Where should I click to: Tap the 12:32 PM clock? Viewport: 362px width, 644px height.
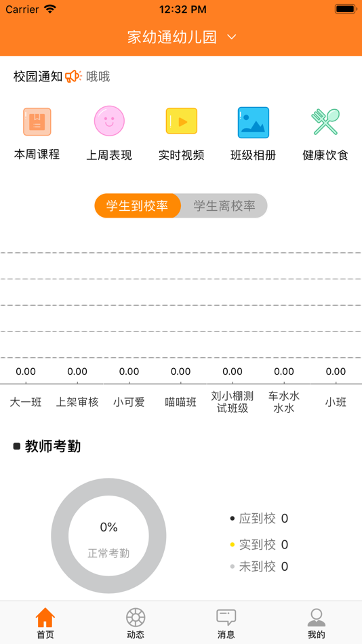(183, 9)
